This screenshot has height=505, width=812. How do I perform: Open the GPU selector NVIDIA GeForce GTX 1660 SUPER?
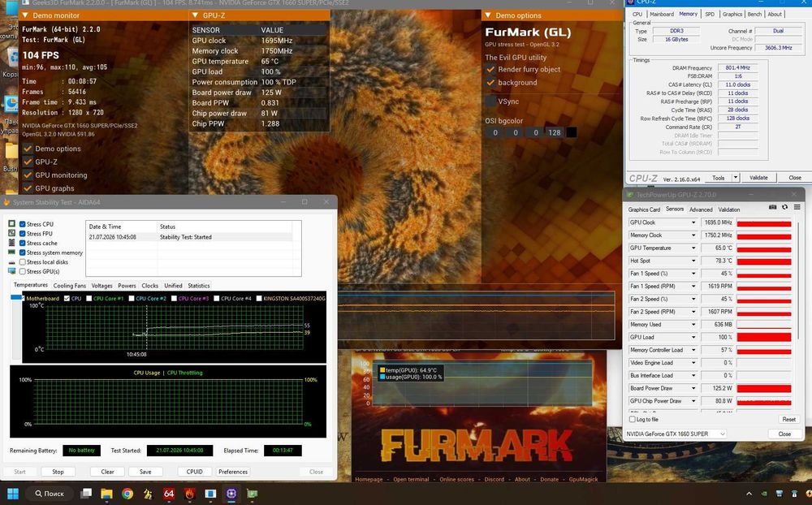tap(676, 434)
